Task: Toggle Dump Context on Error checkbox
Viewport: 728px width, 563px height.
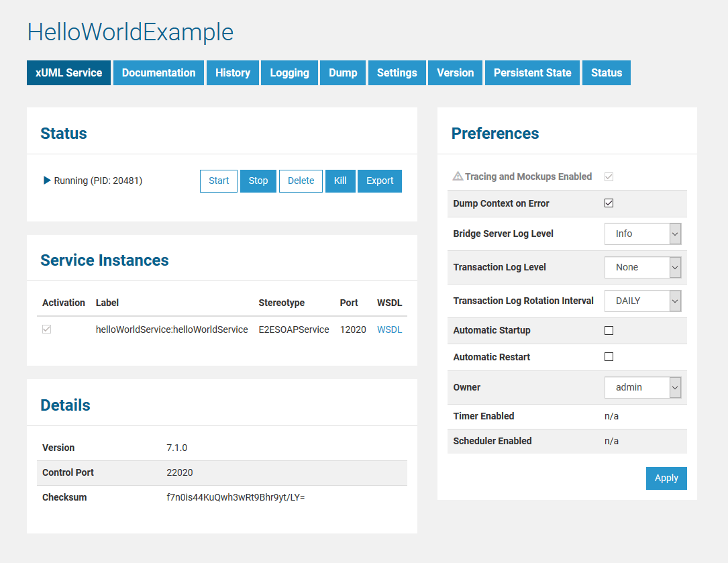Action: click(x=609, y=203)
